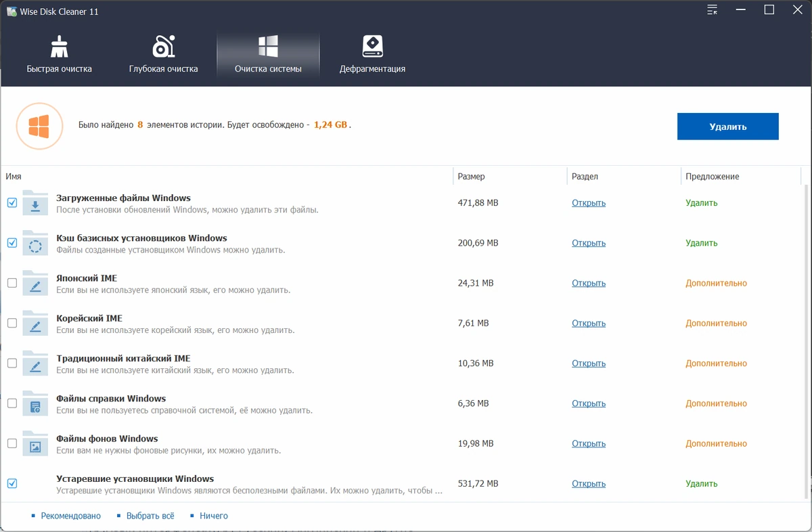Click the folder icon of Японский IME

tap(35, 283)
